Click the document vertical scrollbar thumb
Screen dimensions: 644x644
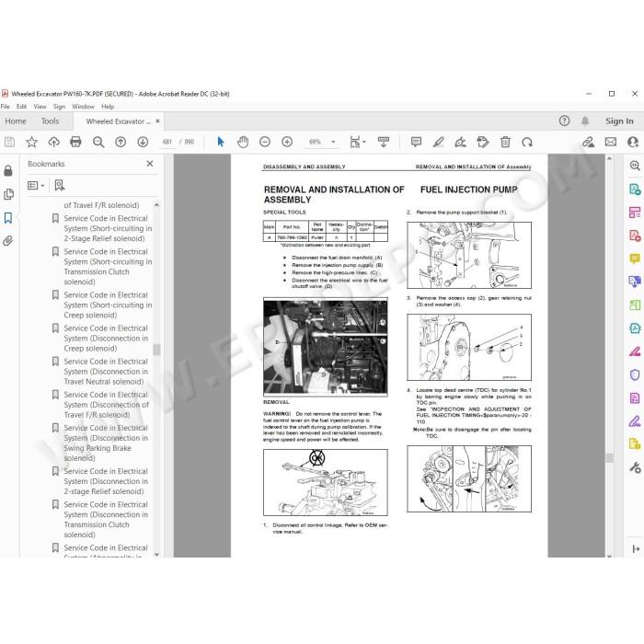point(609,458)
